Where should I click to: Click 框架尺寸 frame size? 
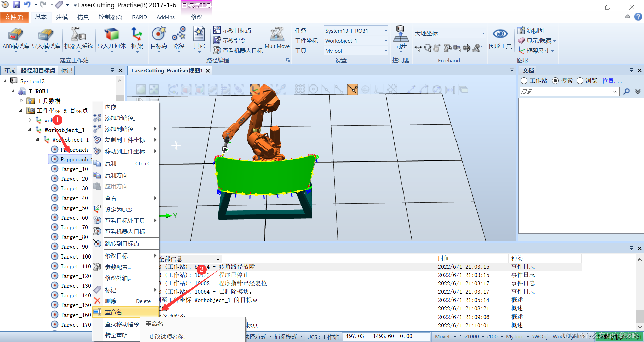(x=536, y=51)
